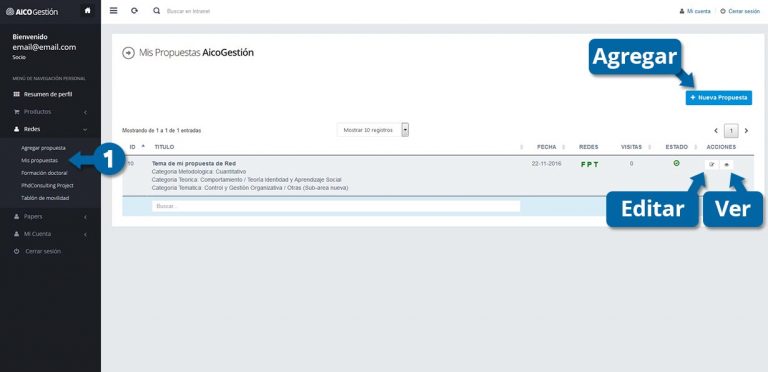The width and height of the screenshot is (768, 372).
Task: Sort table by VISITAS column
Action: coord(631,147)
